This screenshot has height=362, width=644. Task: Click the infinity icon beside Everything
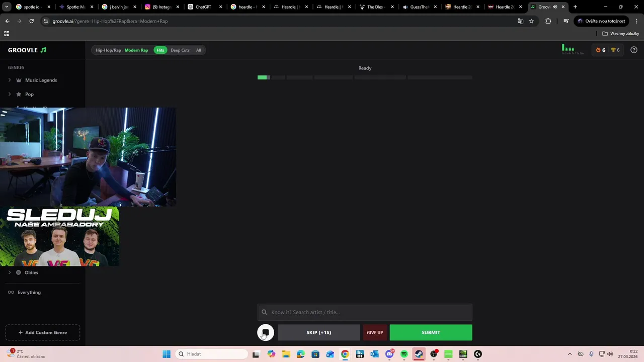pos(11,292)
